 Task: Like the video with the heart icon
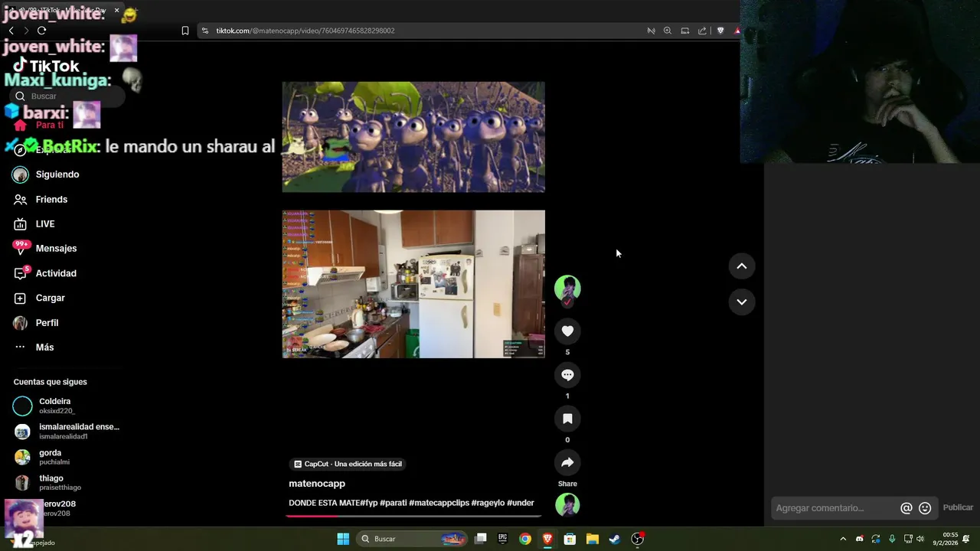tap(567, 331)
